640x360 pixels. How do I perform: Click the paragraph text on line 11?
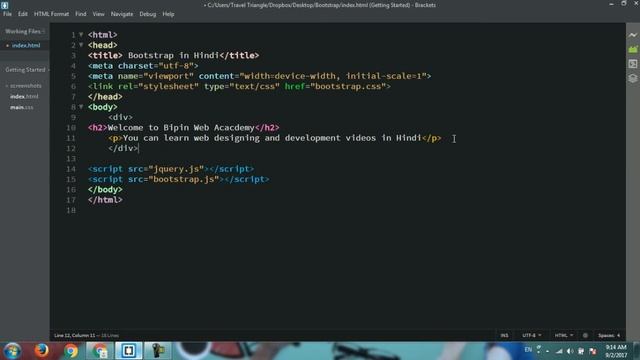pyautogui.click(x=272, y=138)
